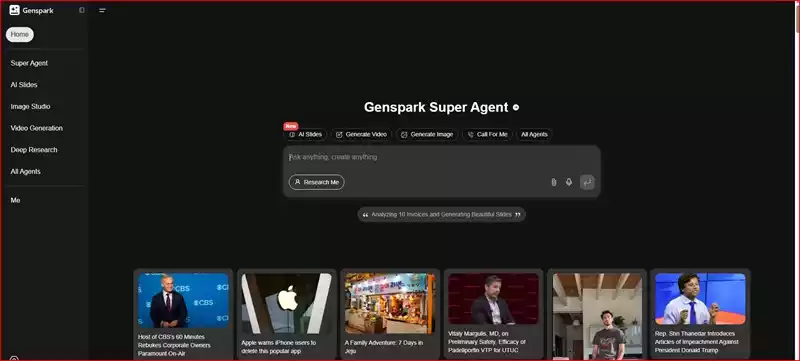Viewport: 800px width, 361px height.
Task: Open the Apple logo news thumbnail
Action: 287,304
